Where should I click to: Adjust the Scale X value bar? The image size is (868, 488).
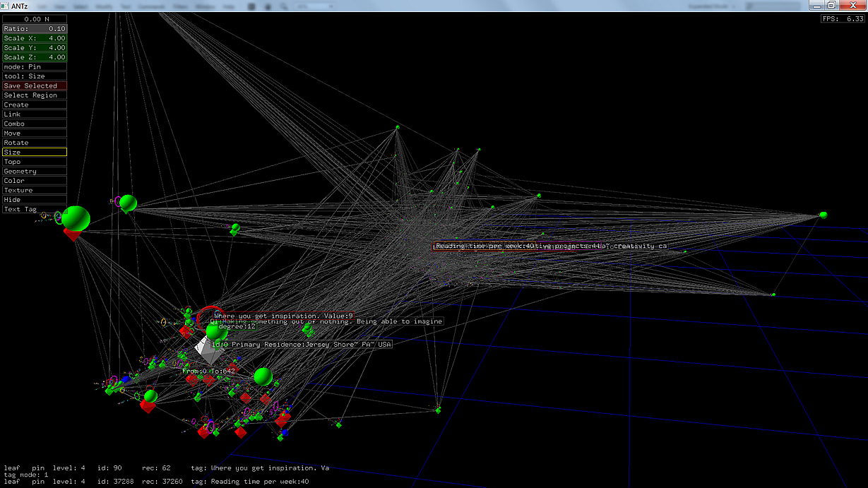click(35, 38)
